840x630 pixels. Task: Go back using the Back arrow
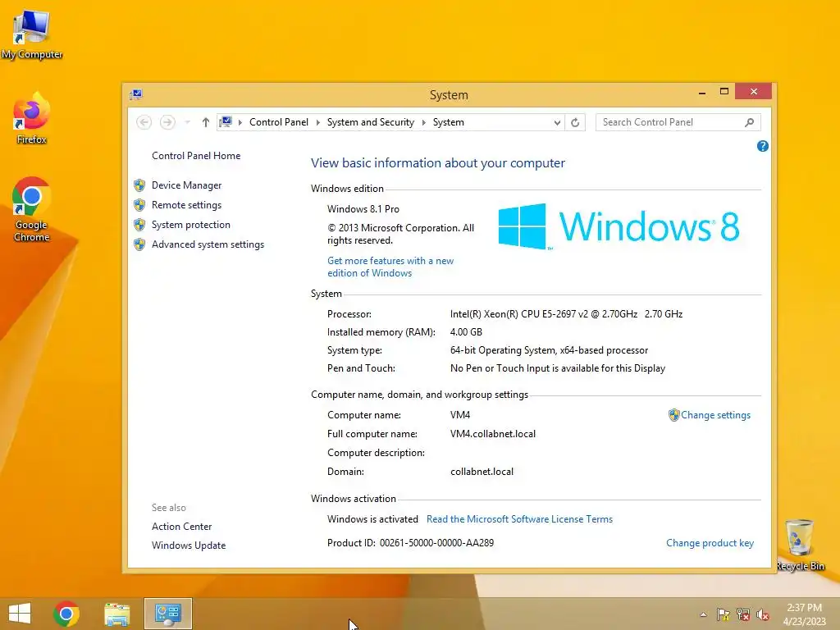coord(144,122)
